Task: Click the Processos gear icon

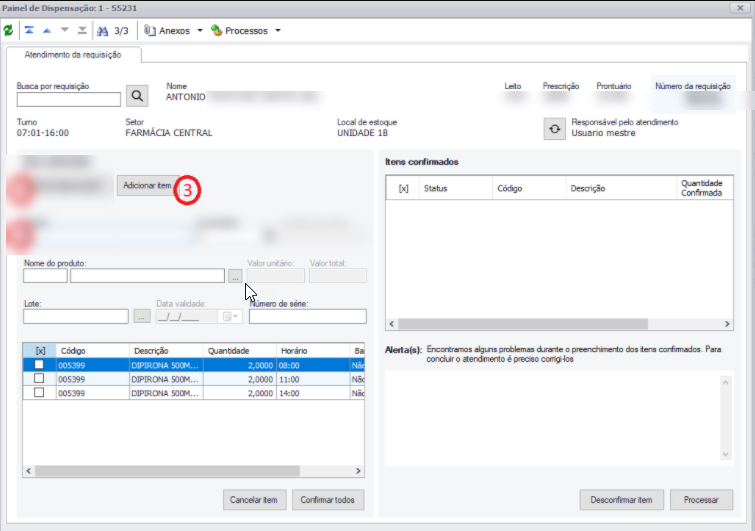Action: pos(217,30)
